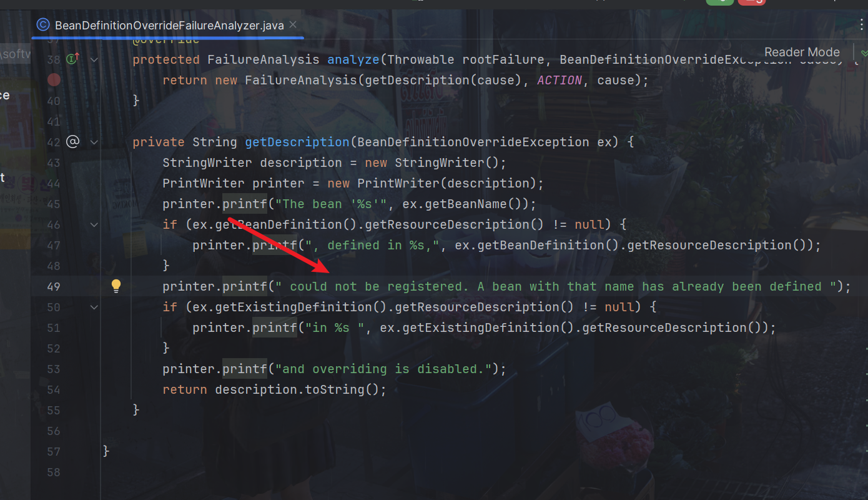The image size is (868, 500).
Task: Click the partially visible green button at the top
Action: (x=719, y=2)
